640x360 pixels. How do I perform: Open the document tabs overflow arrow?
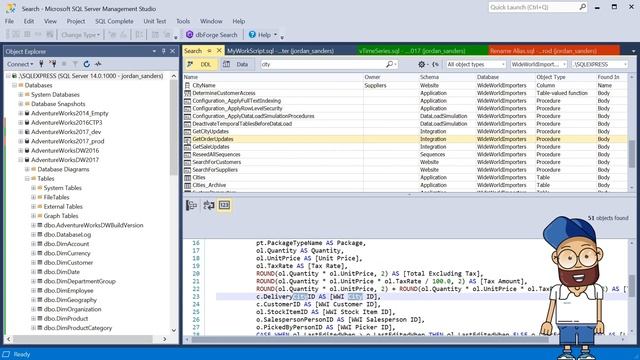coord(633,51)
